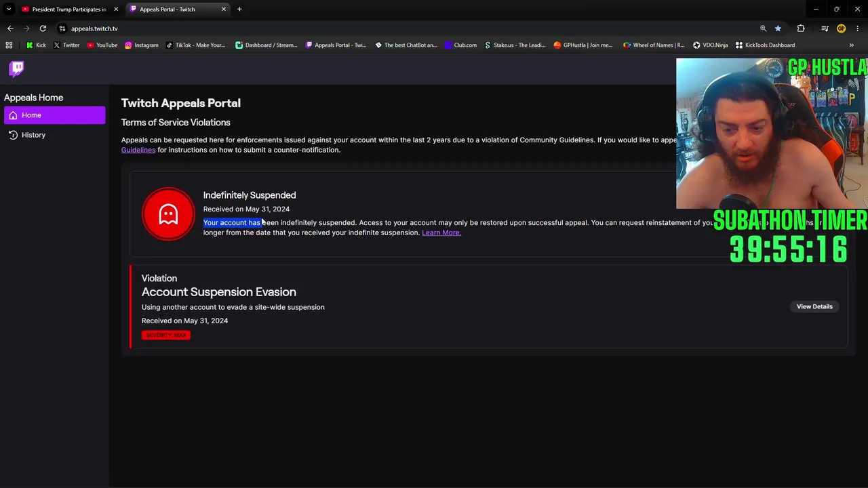Viewport: 868px width, 488px height.
Task: Open the Learn More link
Action: coord(441,232)
